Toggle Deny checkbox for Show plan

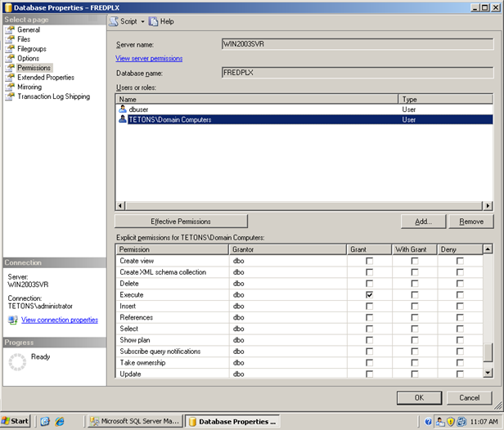tap(460, 340)
